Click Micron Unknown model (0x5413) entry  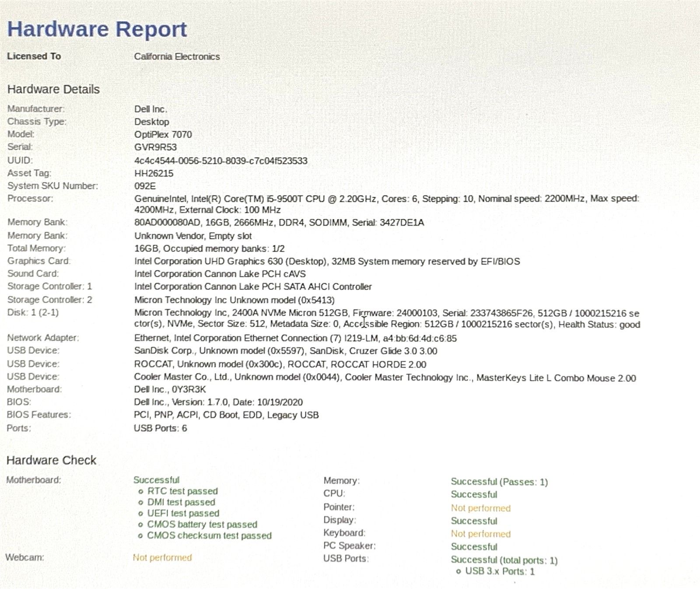pos(234,300)
